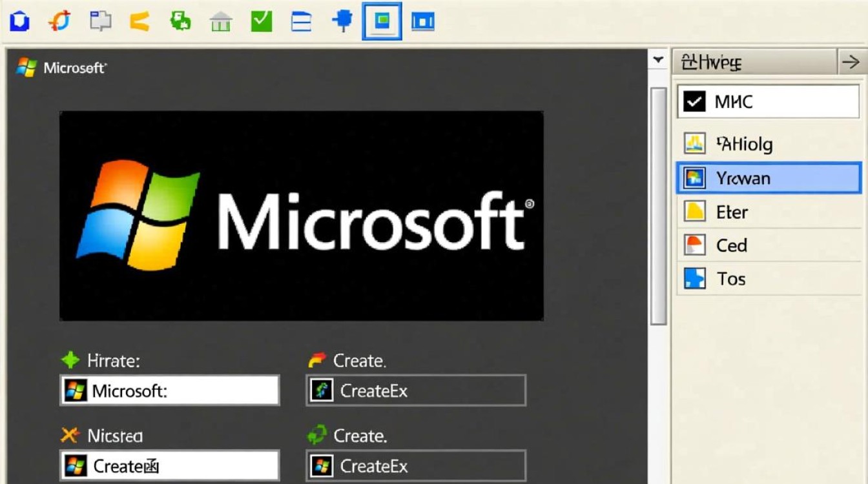Click the green plus icon beside Hirrate
This screenshot has height=484, width=868.
70,360
